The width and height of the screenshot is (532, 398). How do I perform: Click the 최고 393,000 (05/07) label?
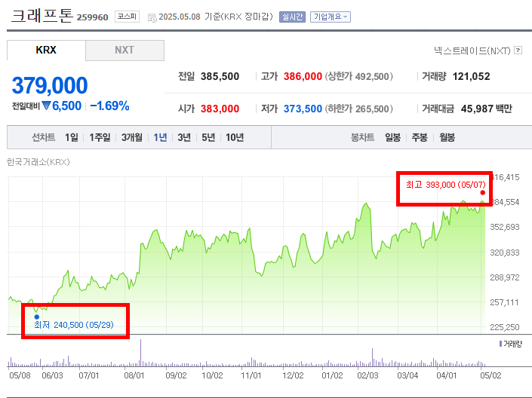[446, 185]
